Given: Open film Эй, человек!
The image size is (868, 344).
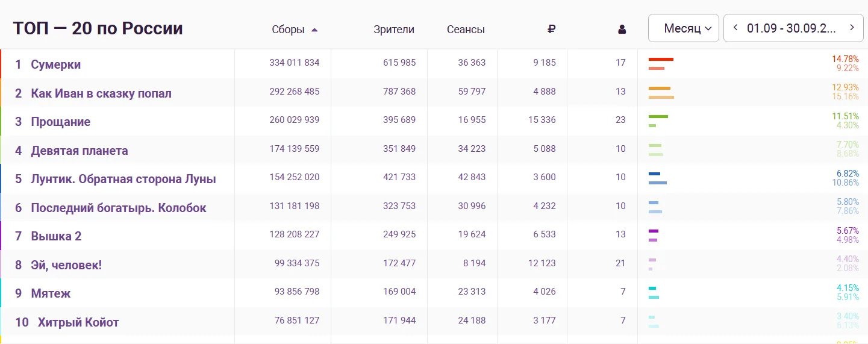Looking at the screenshot, I should 66,265.
